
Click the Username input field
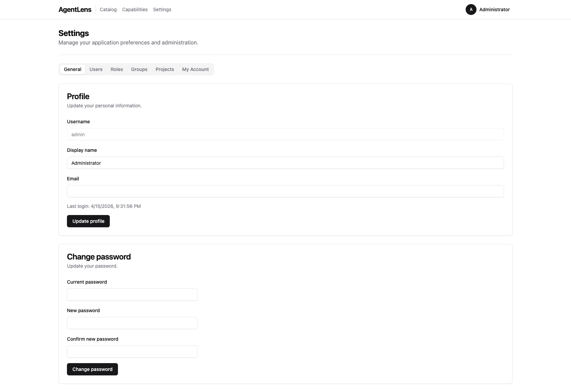pos(285,134)
